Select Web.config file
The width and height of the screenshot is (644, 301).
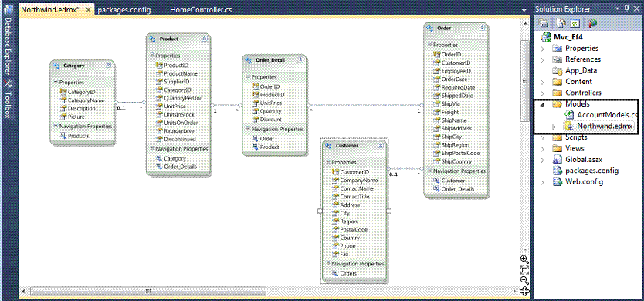point(584,182)
